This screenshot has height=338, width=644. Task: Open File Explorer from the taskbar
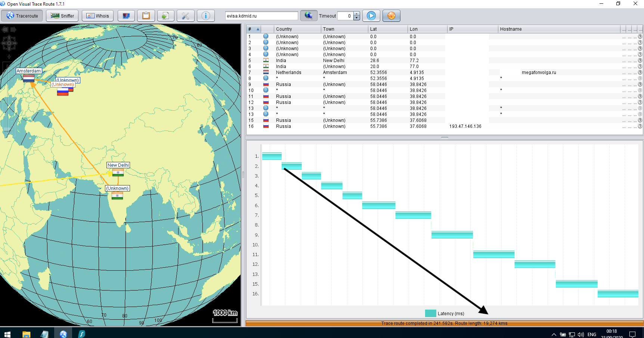(x=26, y=334)
